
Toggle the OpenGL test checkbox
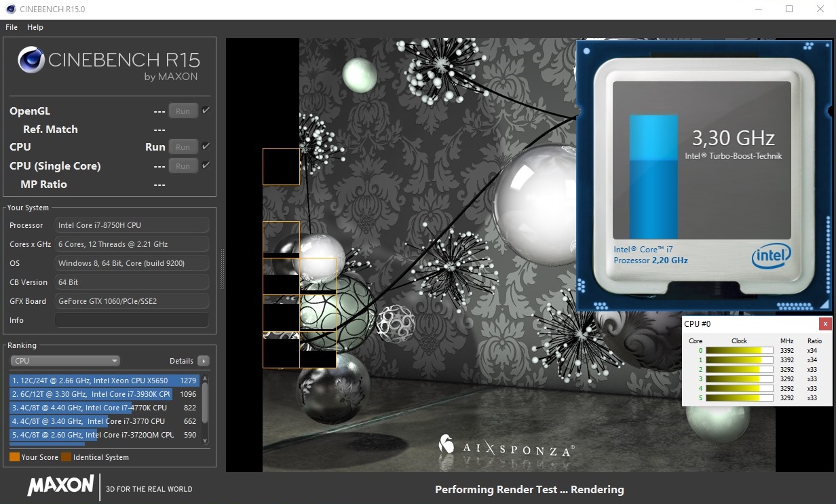pos(206,111)
